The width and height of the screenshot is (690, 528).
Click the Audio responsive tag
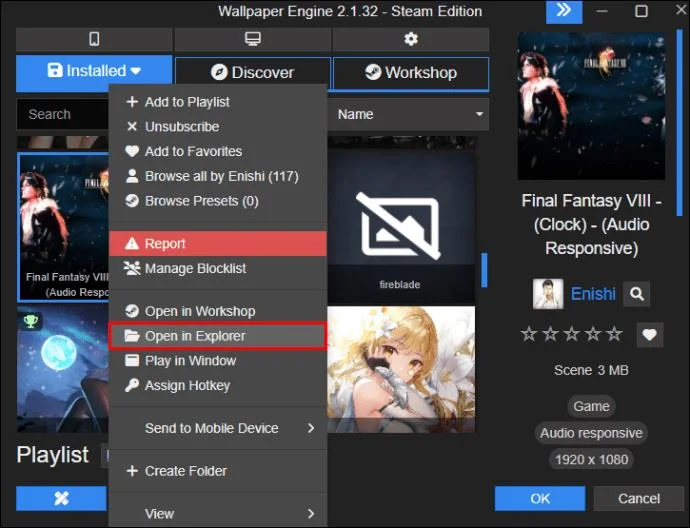point(591,433)
